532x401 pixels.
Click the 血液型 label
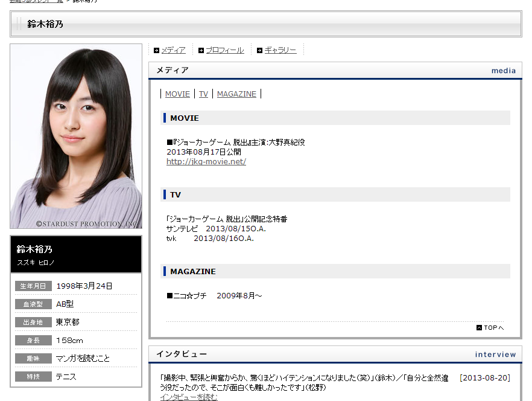(x=33, y=304)
